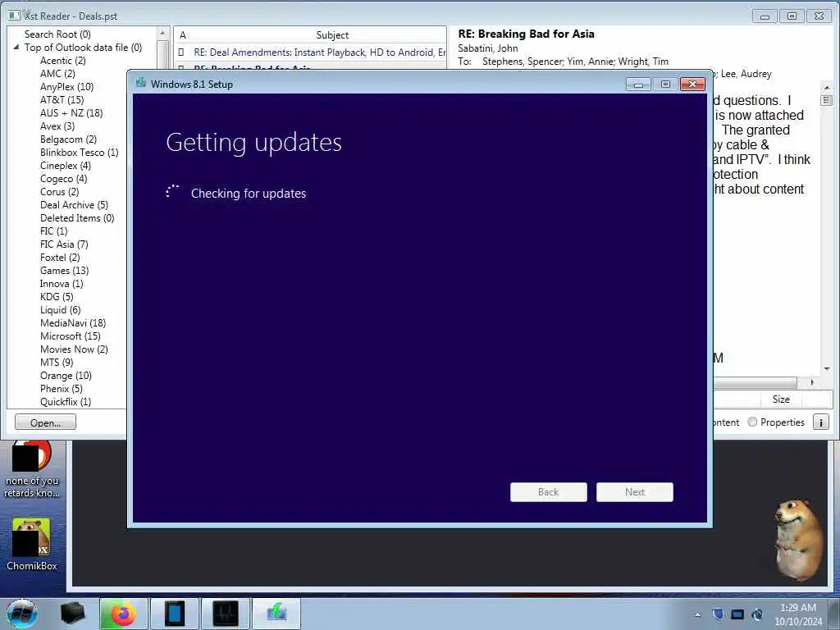Select the Blinkbox Tesco (1) folder
This screenshot has width=840, height=630.
pyautogui.click(x=79, y=152)
